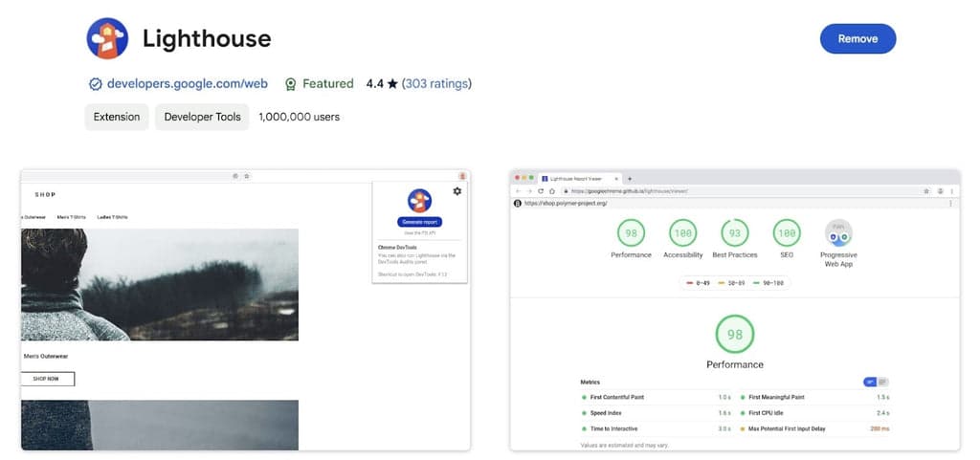980x460 pixels.
Task: Click the First Contentful Paint metric row
Action: 657,398
